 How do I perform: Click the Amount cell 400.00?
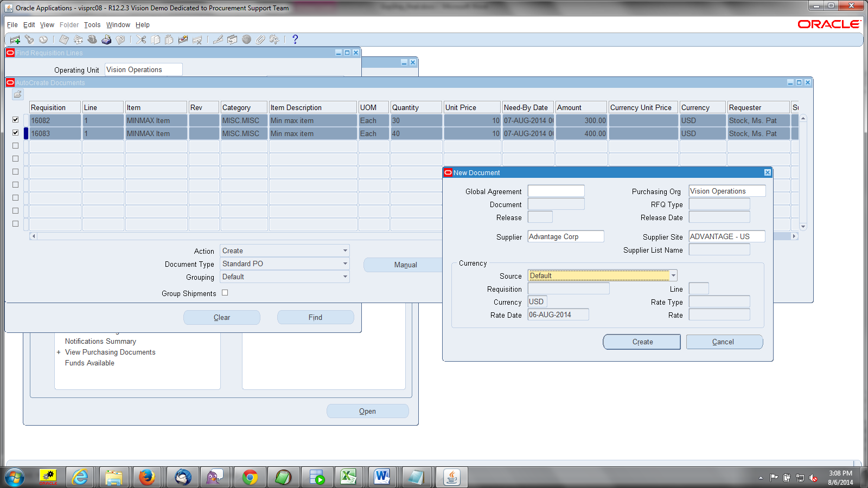pyautogui.click(x=581, y=133)
